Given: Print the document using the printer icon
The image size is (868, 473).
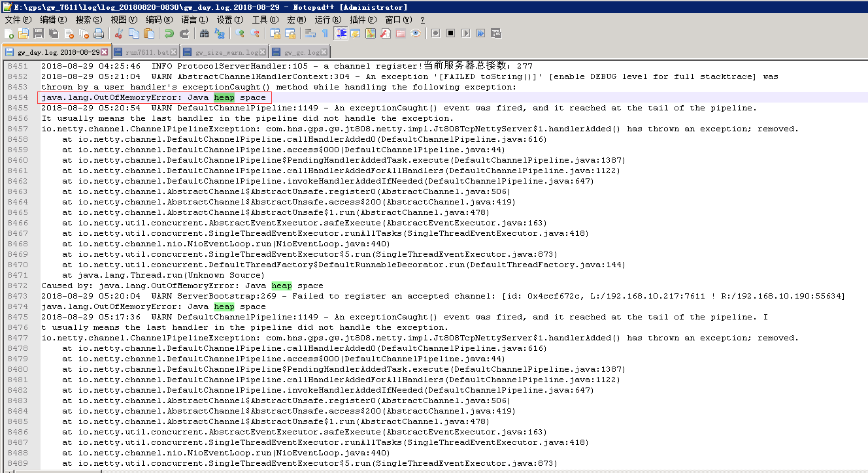Looking at the screenshot, I should (99, 33).
